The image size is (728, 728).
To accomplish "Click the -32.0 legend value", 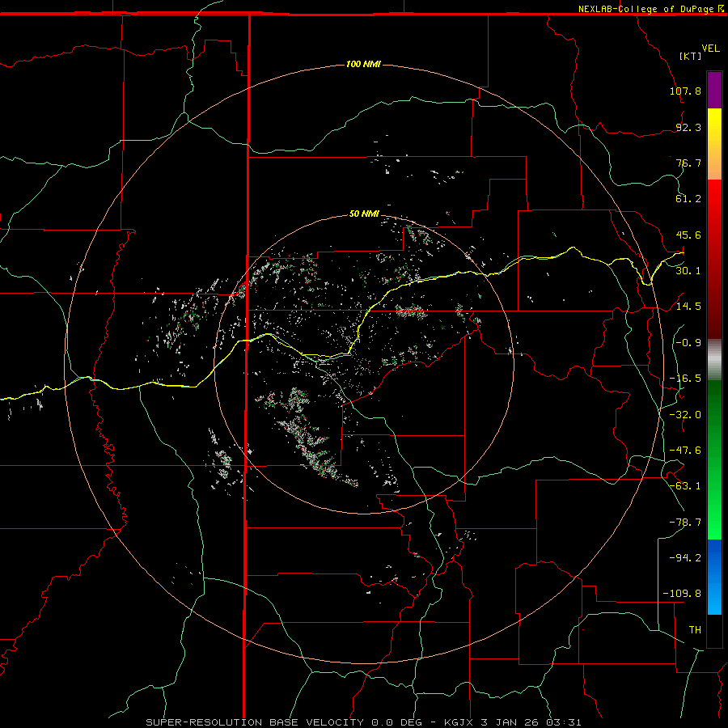I will [685, 415].
